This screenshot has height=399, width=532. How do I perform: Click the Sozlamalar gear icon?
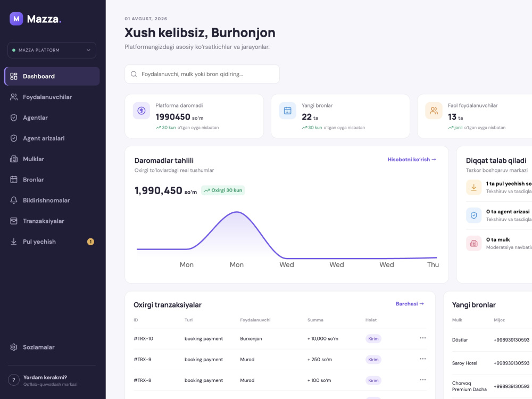pyautogui.click(x=14, y=347)
